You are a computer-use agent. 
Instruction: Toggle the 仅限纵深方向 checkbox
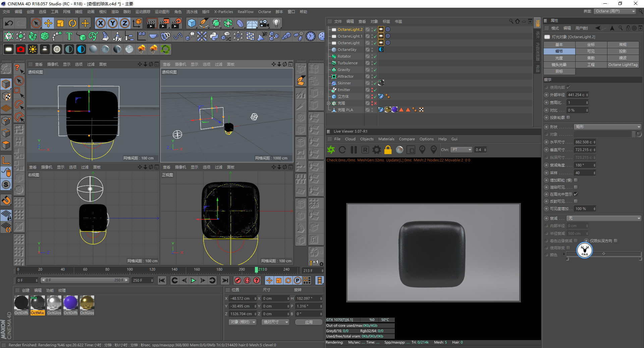615,240
